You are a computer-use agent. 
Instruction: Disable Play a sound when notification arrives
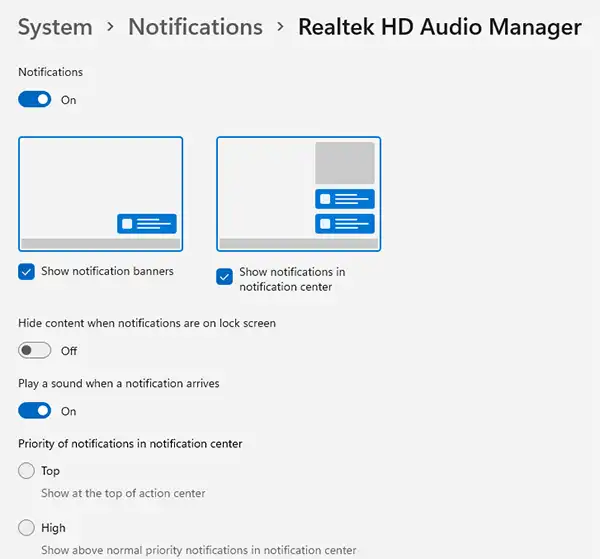tap(35, 411)
